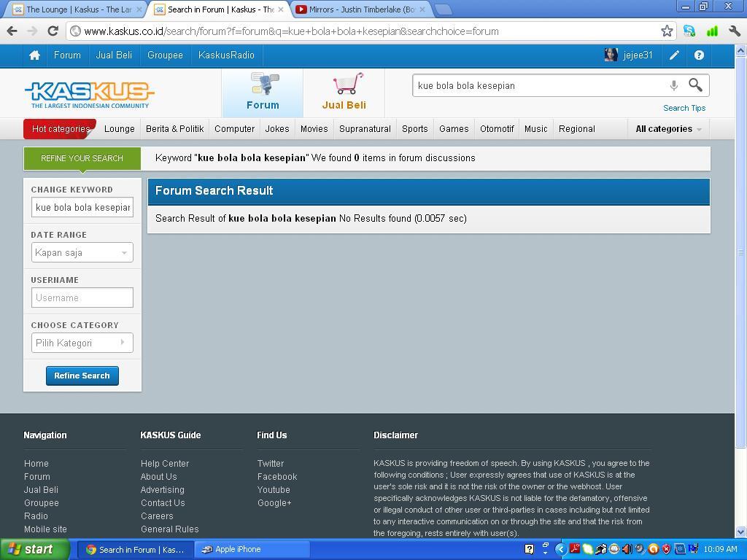Click the jejee31 username link
The width and height of the screenshot is (747, 560).
pos(638,55)
